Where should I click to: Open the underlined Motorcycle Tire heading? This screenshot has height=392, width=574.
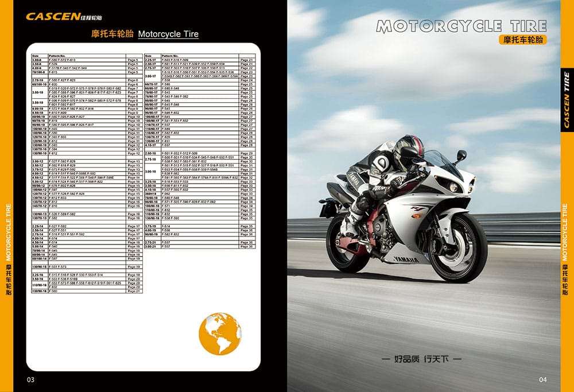pos(168,34)
